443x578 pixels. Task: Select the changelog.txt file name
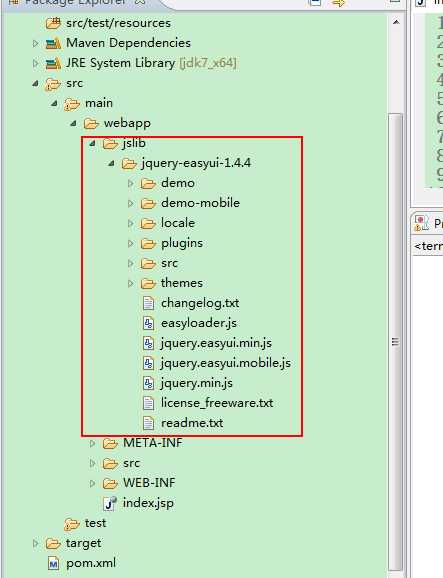point(200,303)
